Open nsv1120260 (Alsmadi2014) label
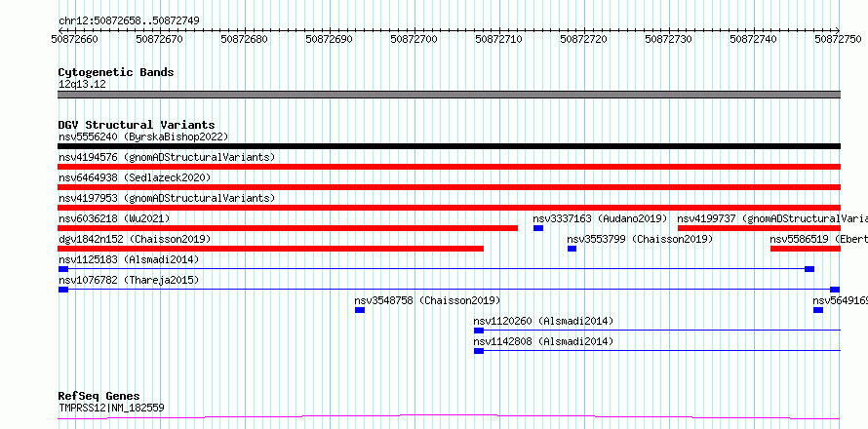 click(x=543, y=321)
